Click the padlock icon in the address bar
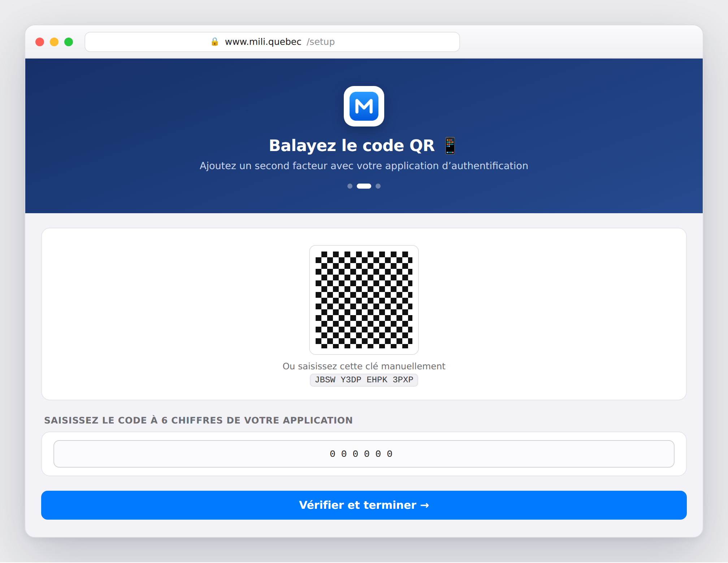 214,42
